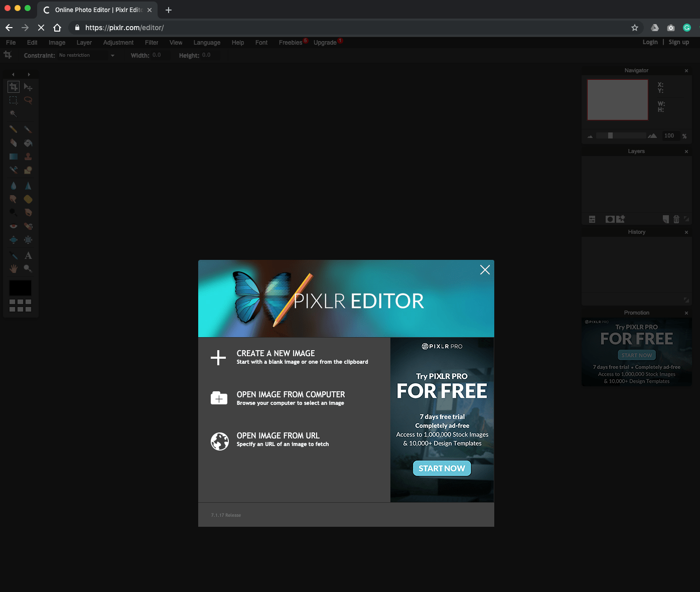Toggle the layer mask button

(610, 219)
